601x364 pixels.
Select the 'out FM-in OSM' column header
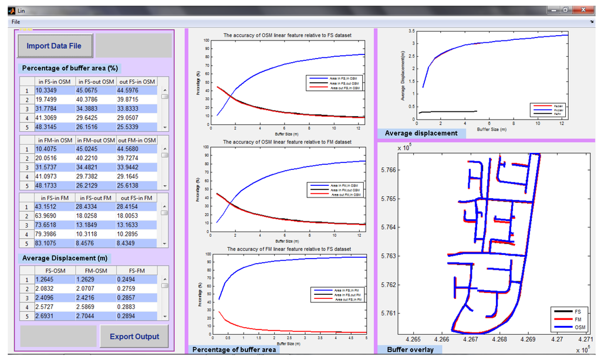(137, 140)
